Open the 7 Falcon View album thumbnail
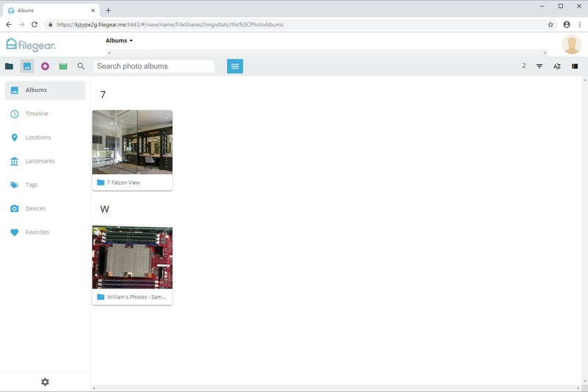 pyautogui.click(x=132, y=142)
